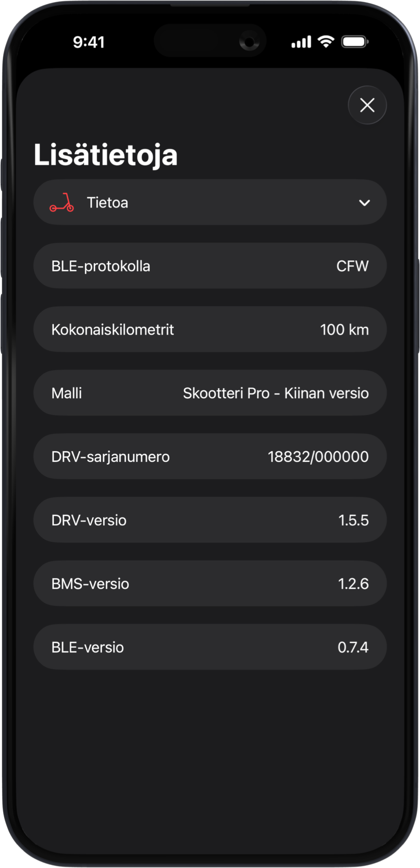The image size is (420, 868).
Task: Close the Lisätietoja sheet with X button
Action: (x=367, y=105)
